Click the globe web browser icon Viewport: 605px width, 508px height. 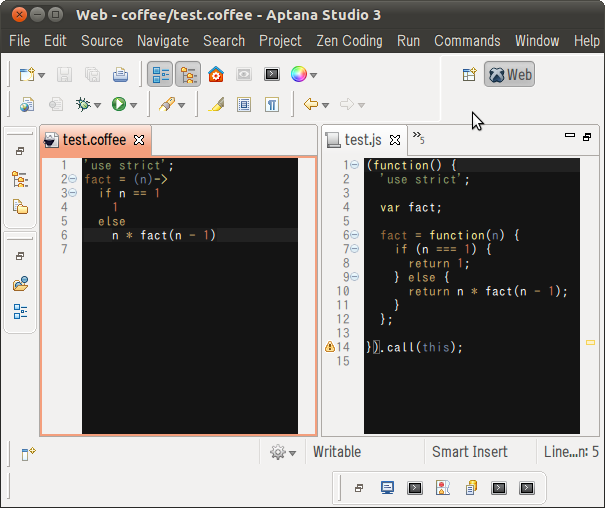tap(27, 105)
